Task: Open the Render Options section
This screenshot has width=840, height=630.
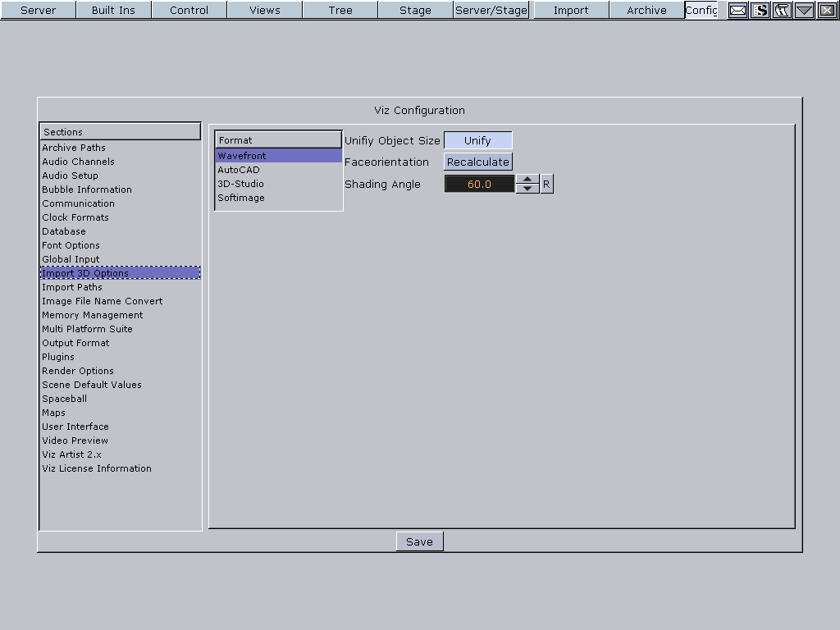Action: click(77, 371)
